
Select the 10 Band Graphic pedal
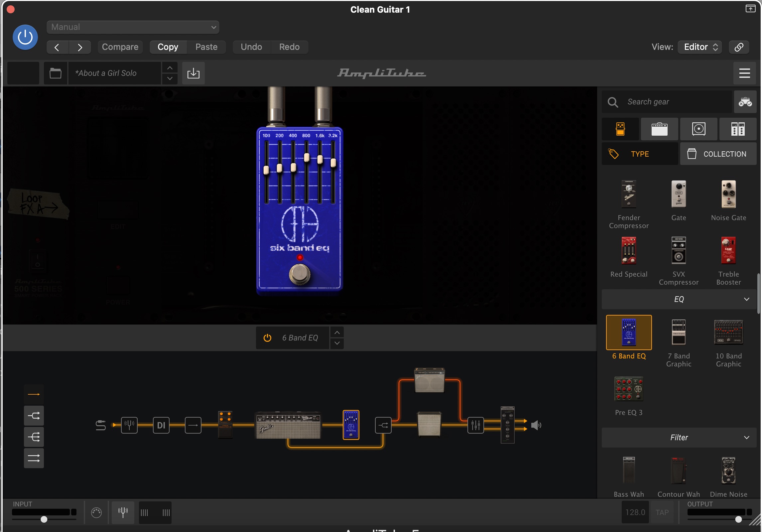[x=729, y=342]
